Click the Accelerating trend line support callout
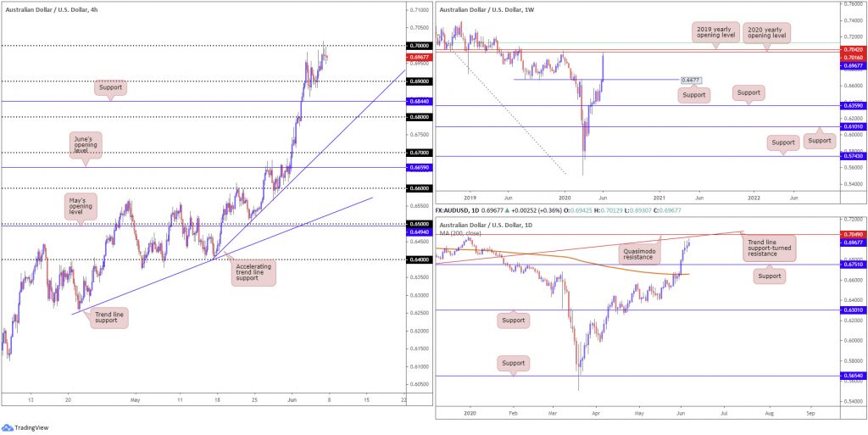This screenshot has width=868, height=435. 253,273
